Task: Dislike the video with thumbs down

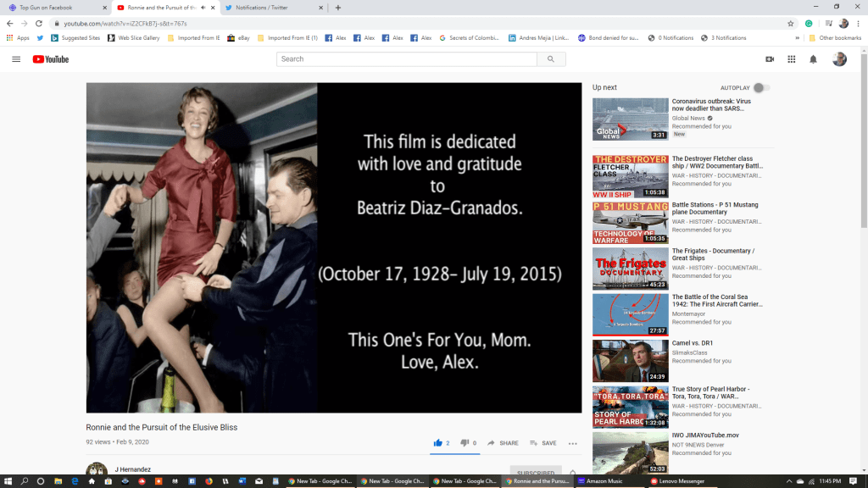Action: 465,443
